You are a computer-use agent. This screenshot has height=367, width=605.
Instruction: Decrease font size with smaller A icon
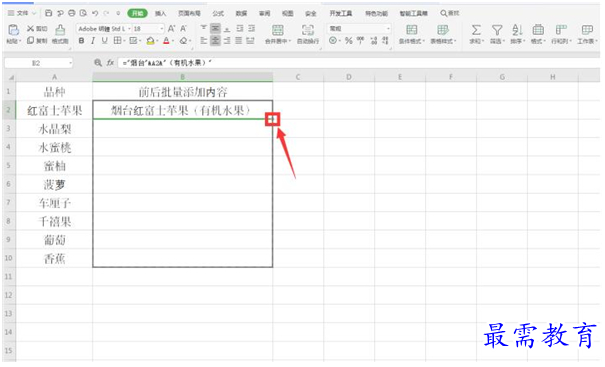click(x=183, y=29)
